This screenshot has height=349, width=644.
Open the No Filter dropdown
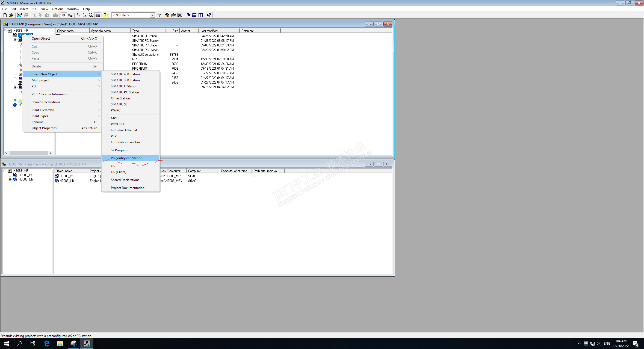(x=153, y=15)
